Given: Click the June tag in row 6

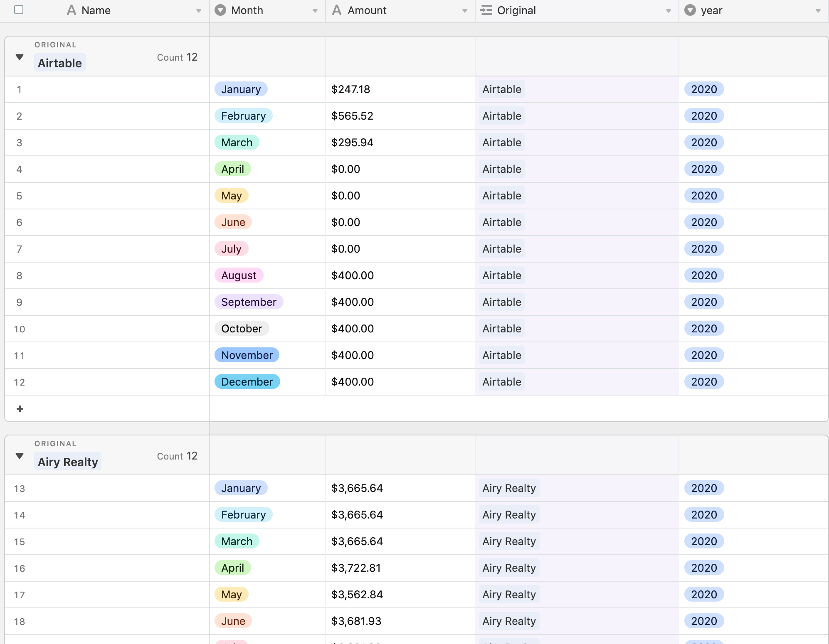Looking at the screenshot, I should click(x=233, y=222).
